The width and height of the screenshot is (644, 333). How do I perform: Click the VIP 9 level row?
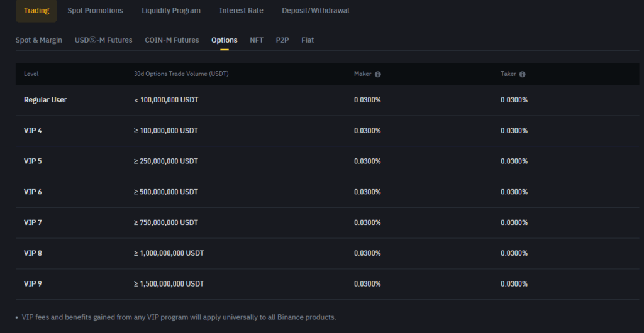click(x=327, y=284)
